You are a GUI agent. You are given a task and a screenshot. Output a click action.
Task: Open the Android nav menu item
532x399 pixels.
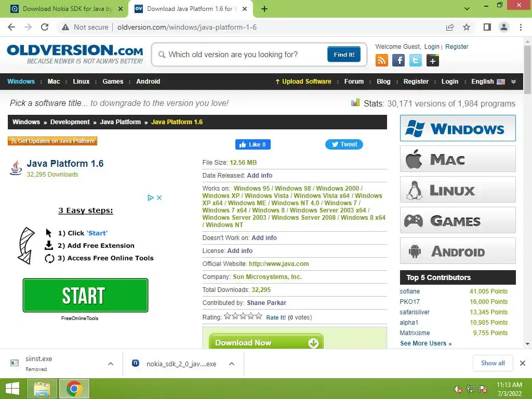(x=148, y=82)
